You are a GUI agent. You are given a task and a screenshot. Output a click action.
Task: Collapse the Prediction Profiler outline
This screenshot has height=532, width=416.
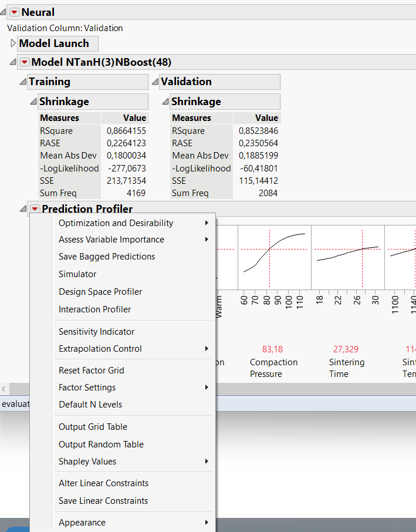[x=23, y=208]
